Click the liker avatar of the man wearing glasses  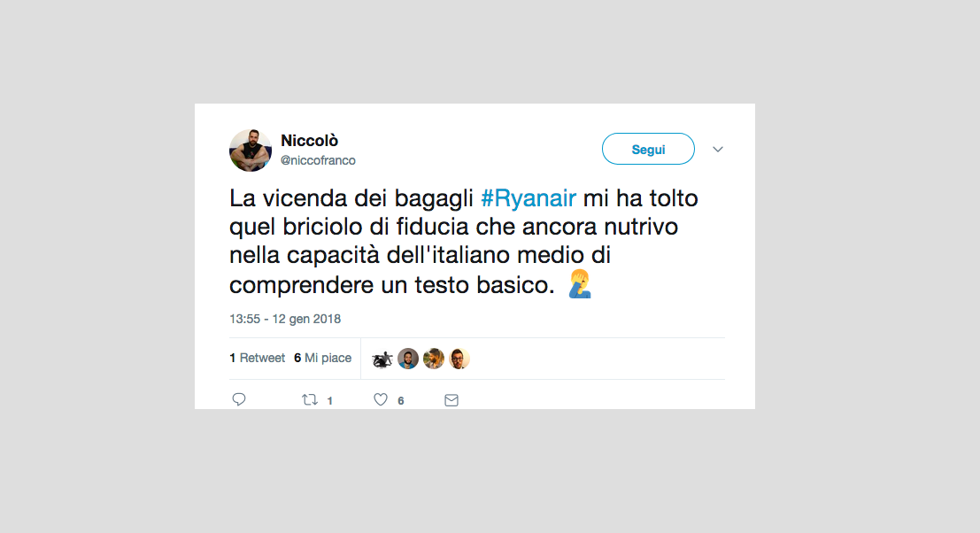[x=459, y=359]
